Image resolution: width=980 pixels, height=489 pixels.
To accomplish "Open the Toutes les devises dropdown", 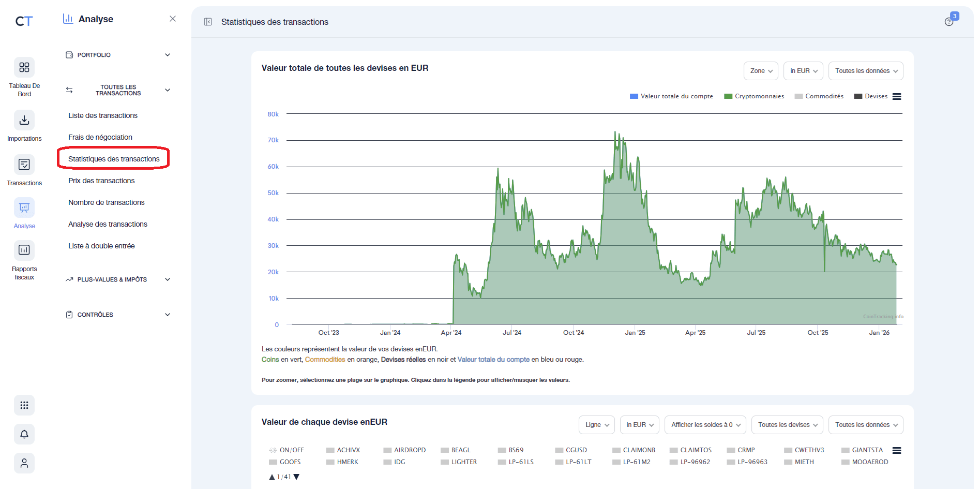I will 787,424.
